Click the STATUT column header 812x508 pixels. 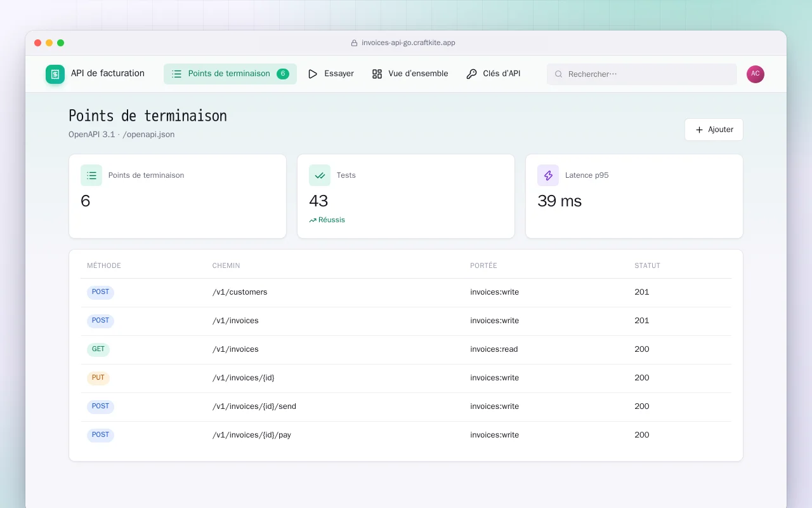(x=648, y=265)
